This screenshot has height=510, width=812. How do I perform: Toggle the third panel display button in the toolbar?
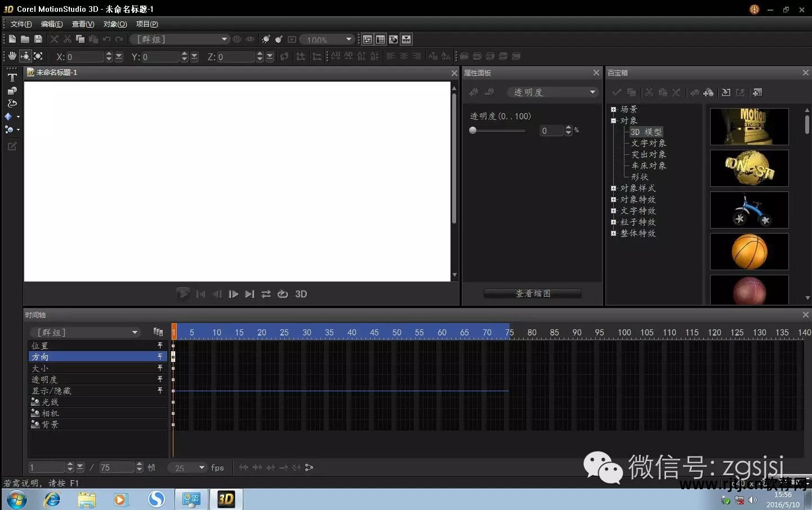[x=393, y=39]
